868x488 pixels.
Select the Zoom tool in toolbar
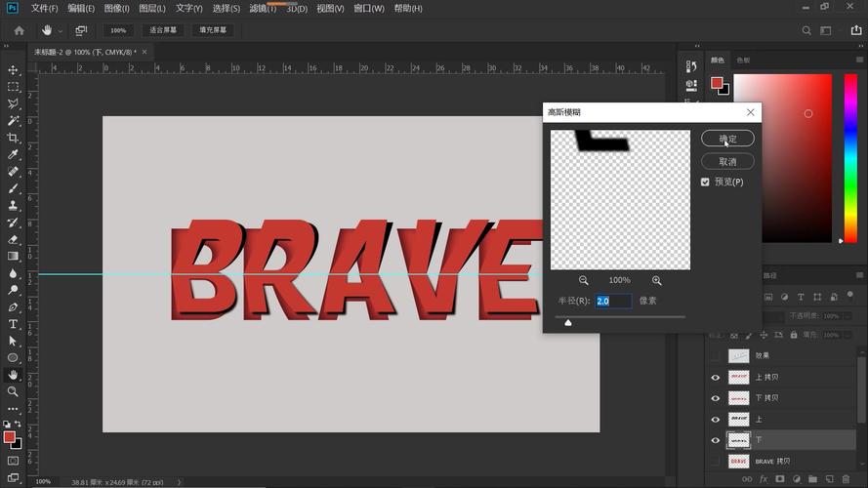point(13,391)
